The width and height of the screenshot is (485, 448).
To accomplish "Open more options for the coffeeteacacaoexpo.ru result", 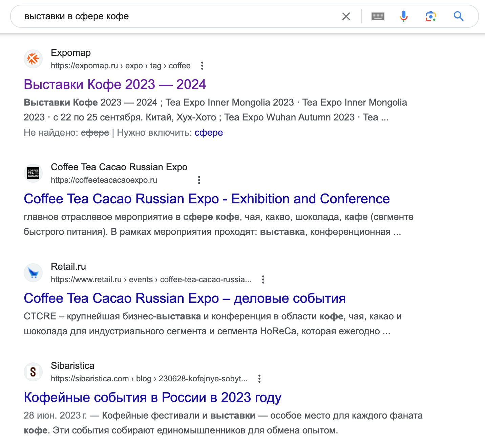I will coord(199,180).
